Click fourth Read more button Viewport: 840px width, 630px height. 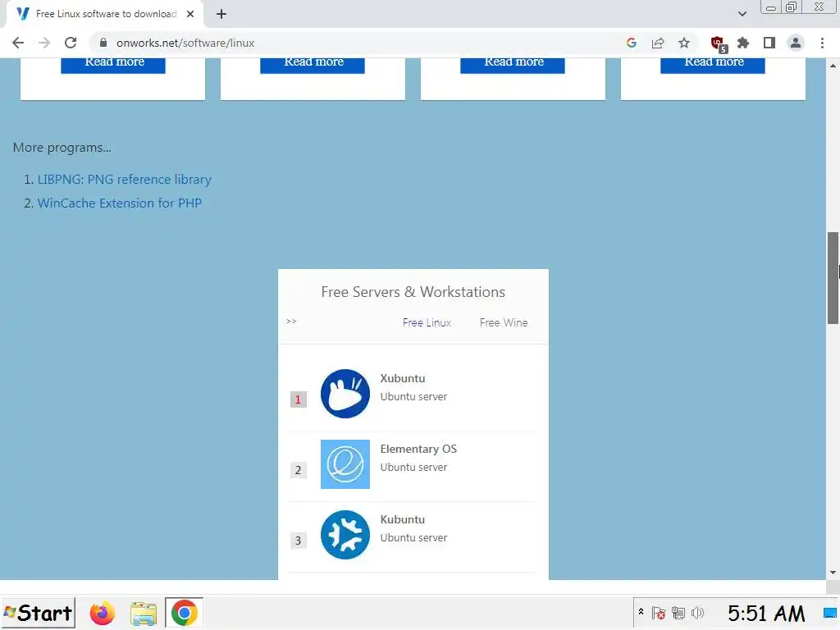(713, 65)
